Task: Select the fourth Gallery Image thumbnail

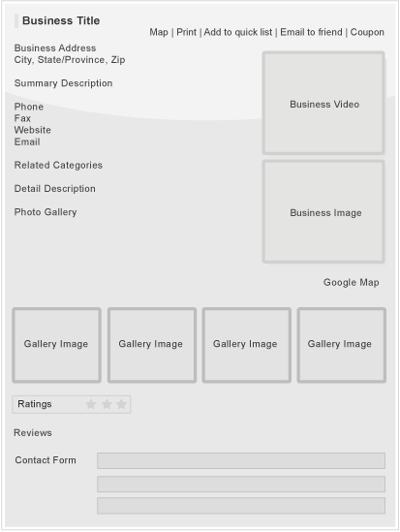Action: (x=341, y=345)
